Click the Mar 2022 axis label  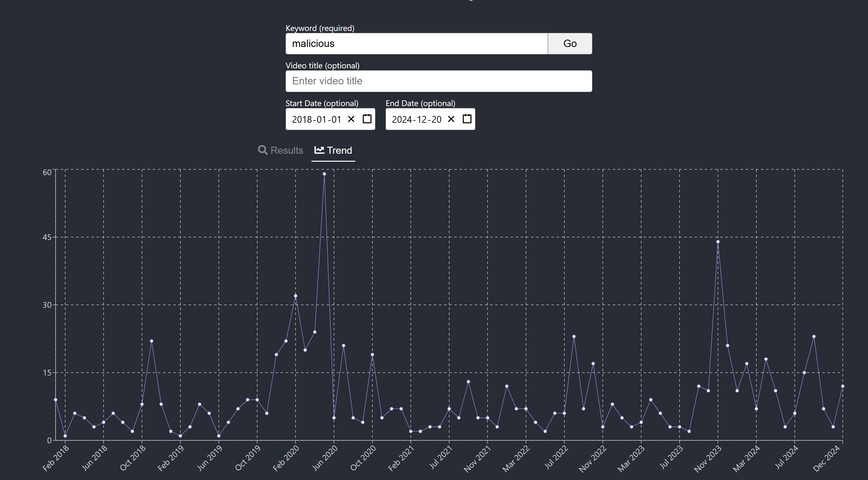pos(516,458)
